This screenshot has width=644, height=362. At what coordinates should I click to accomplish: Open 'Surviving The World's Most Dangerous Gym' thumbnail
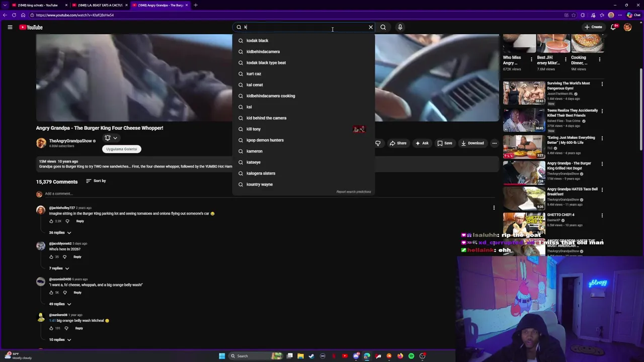[524, 93]
